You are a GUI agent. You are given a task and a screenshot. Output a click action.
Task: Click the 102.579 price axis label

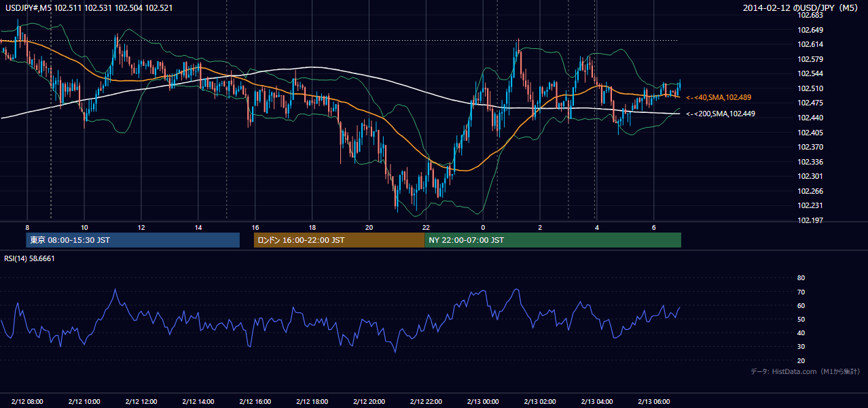pyautogui.click(x=810, y=59)
